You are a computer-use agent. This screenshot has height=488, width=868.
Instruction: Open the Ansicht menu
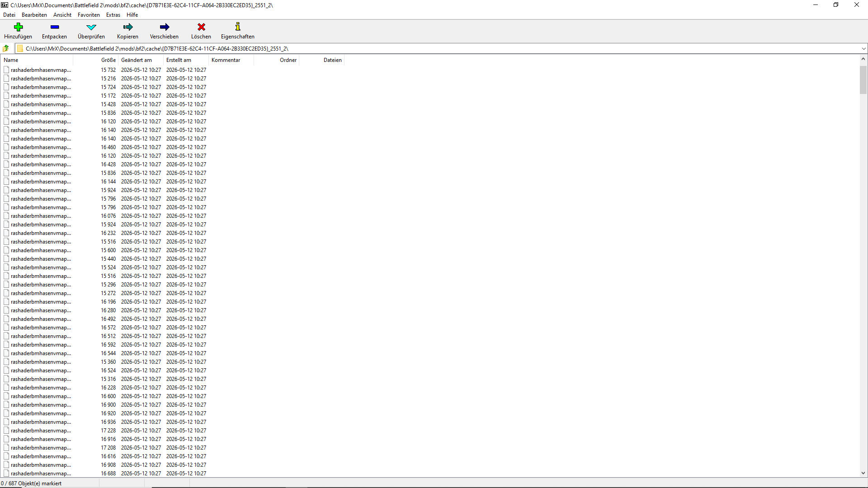point(62,15)
